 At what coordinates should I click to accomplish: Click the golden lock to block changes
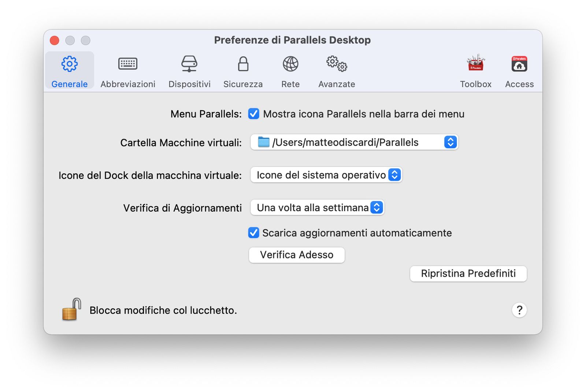click(71, 310)
